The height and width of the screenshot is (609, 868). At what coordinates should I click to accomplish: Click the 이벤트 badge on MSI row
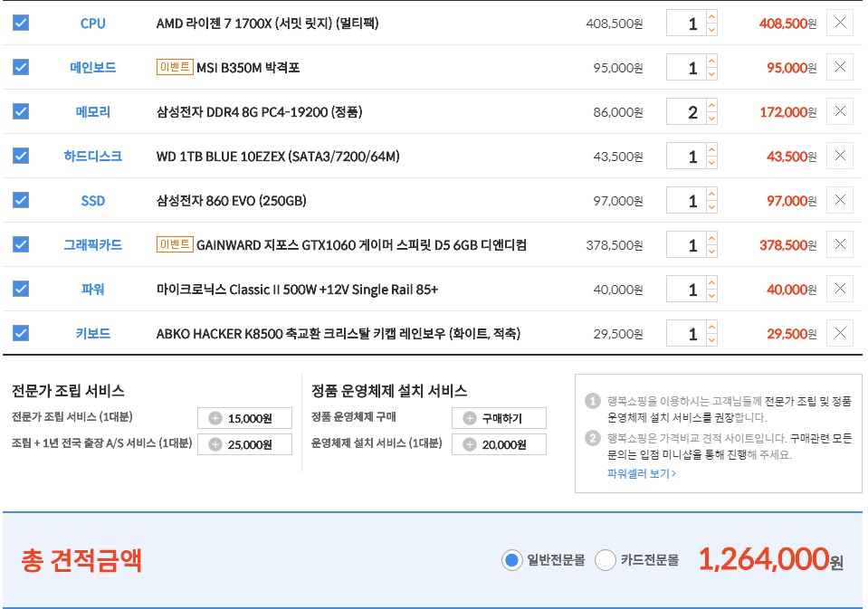point(175,67)
